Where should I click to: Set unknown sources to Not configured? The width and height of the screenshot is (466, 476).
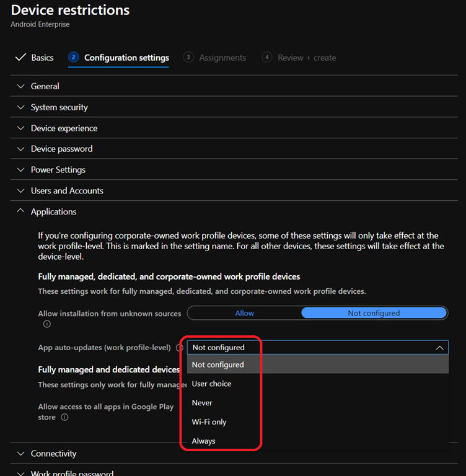pyautogui.click(x=374, y=313)
